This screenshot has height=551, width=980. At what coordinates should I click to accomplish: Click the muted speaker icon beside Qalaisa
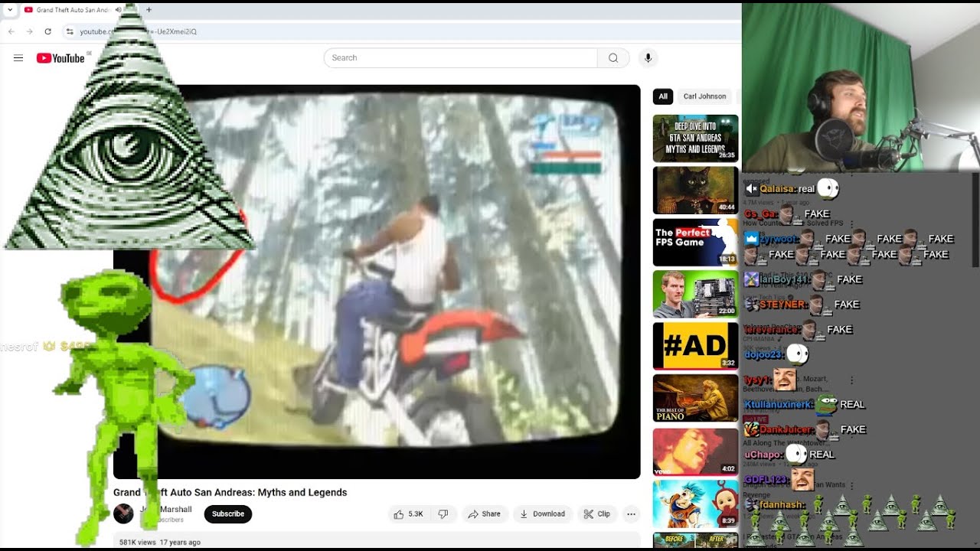752,188
